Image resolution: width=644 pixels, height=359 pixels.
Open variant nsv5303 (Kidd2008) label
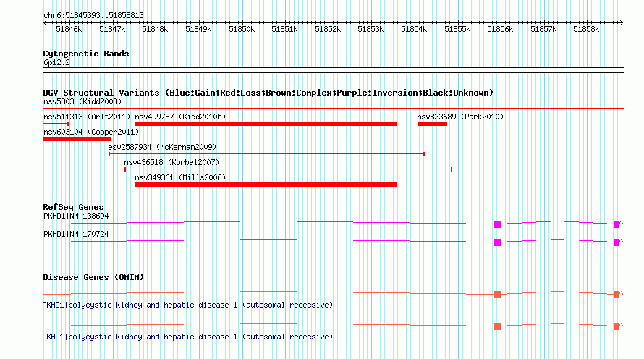[x=82, y=101]
